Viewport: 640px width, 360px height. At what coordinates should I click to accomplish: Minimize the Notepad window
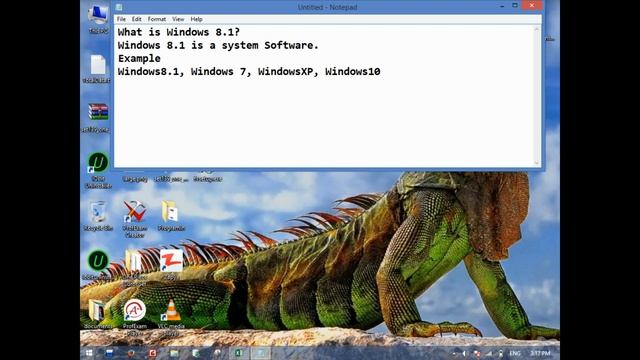tap(502, 6)
